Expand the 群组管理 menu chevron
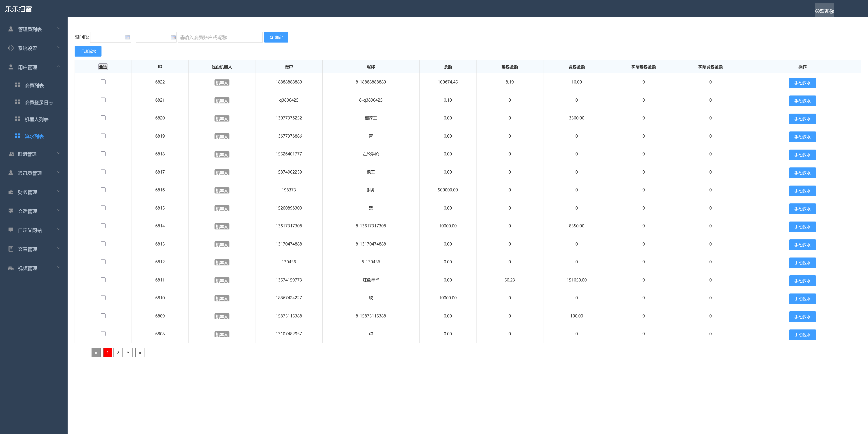Screen dimensions: 868x434 coord(59,153)
